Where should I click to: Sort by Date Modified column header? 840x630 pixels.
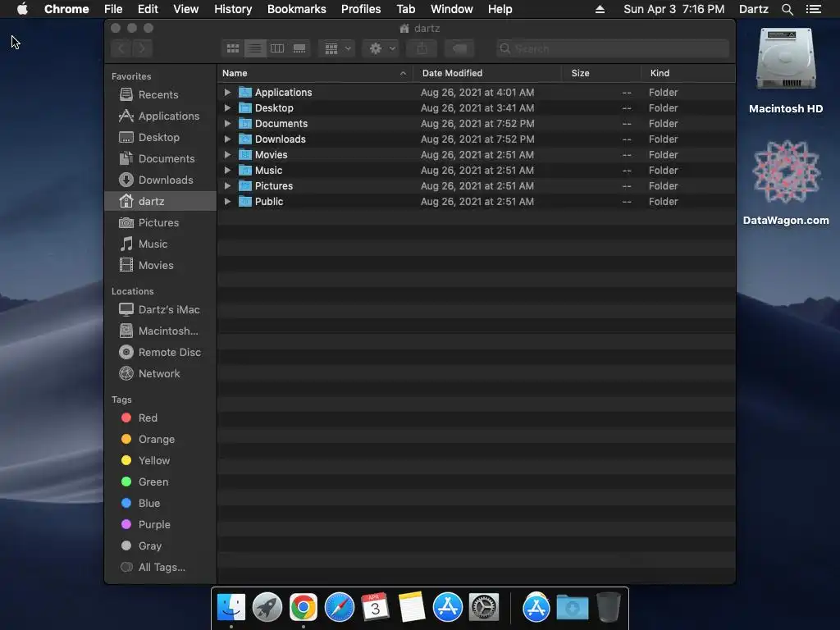coord(487,73)
